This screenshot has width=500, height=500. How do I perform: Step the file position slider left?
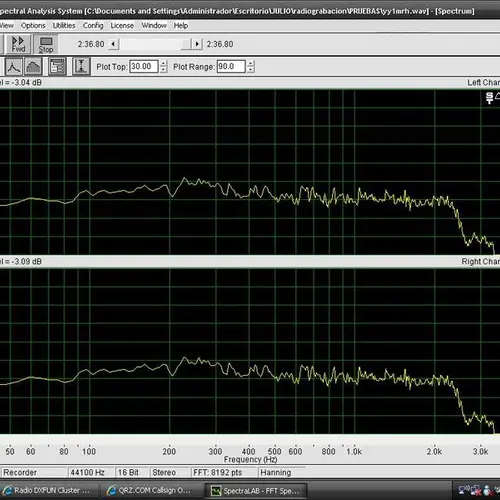113,44
